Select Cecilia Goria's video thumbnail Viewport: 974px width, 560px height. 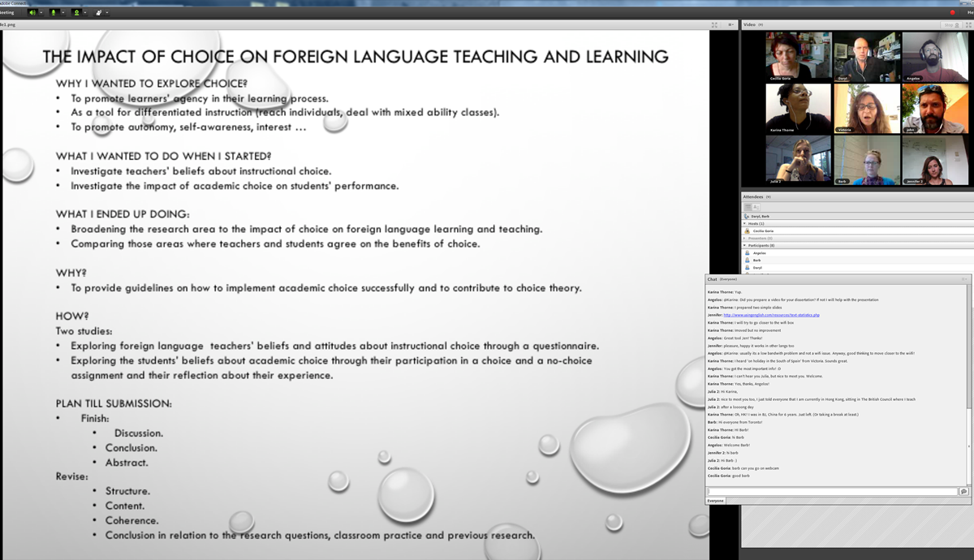[799, 56]
